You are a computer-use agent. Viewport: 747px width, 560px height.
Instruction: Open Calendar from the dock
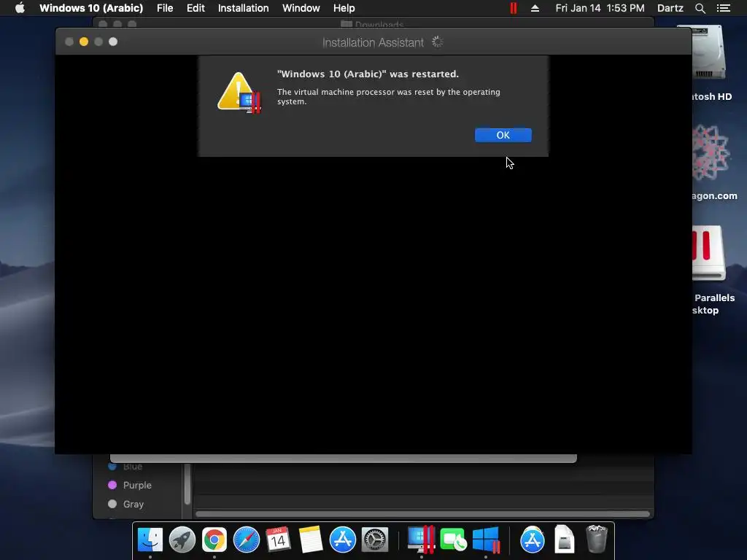coord(278,540)
